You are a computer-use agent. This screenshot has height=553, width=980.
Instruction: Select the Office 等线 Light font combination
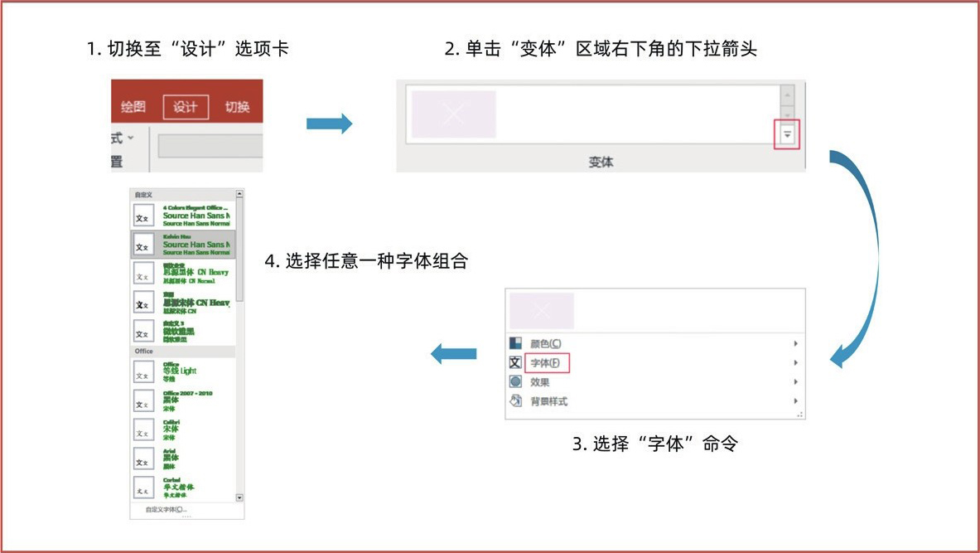(183, 371)
